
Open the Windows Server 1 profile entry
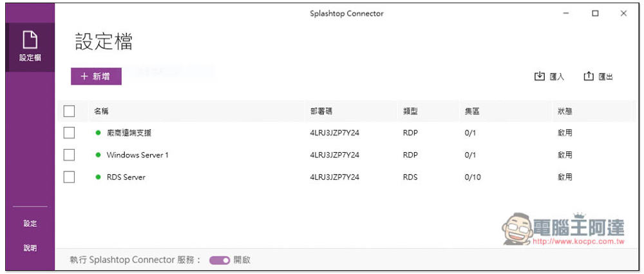[137, 155]
